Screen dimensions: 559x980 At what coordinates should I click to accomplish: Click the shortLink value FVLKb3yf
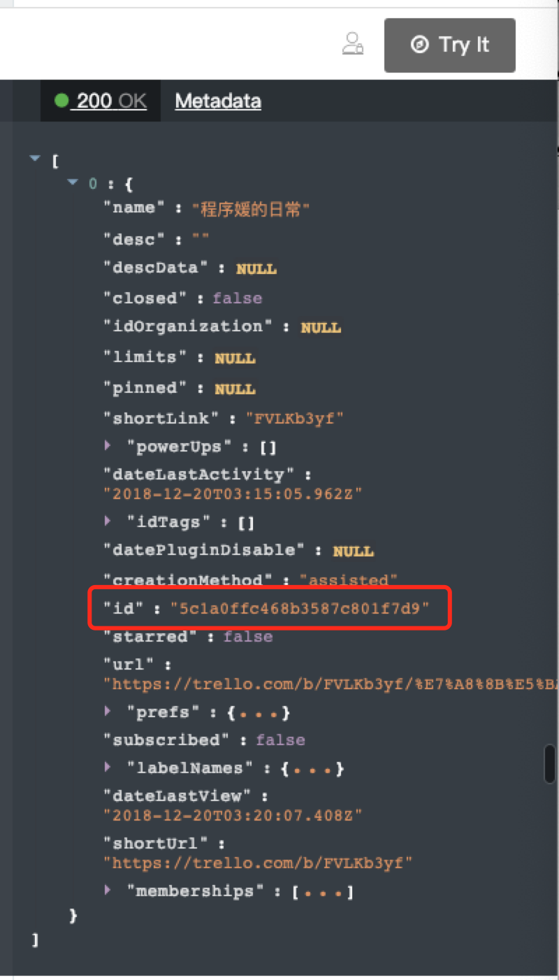[x=294, y=419]
